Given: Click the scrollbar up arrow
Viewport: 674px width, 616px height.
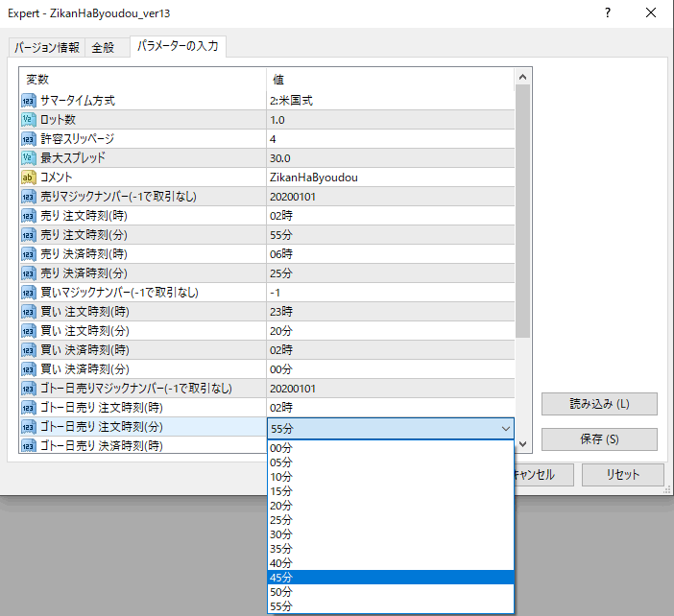Looking at the screenshot, I should click(522, 78).
